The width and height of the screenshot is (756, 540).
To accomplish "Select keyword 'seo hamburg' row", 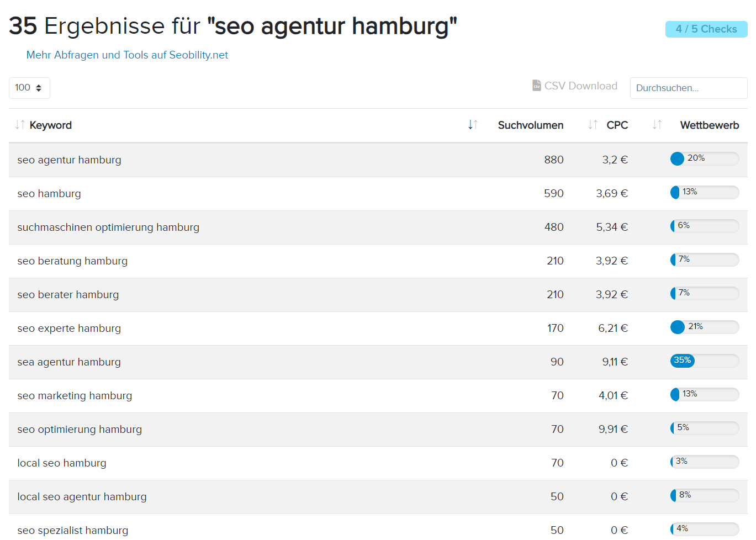I will pos(49,194).
